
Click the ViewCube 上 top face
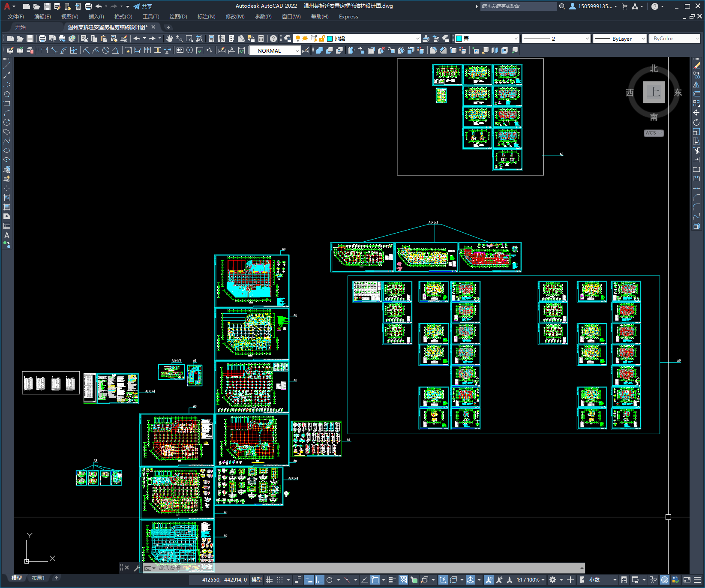tap(654, 92)
